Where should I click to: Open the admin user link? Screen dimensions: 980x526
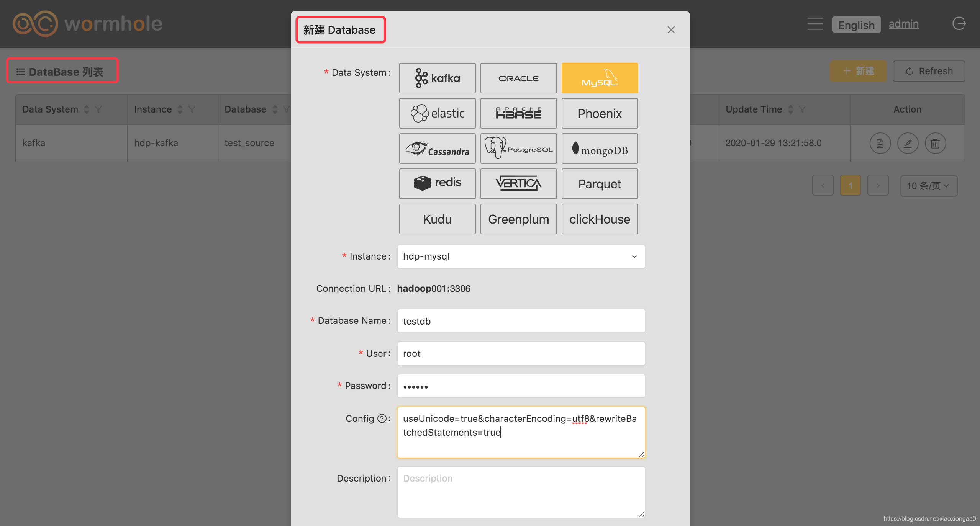tap(903, 24)
